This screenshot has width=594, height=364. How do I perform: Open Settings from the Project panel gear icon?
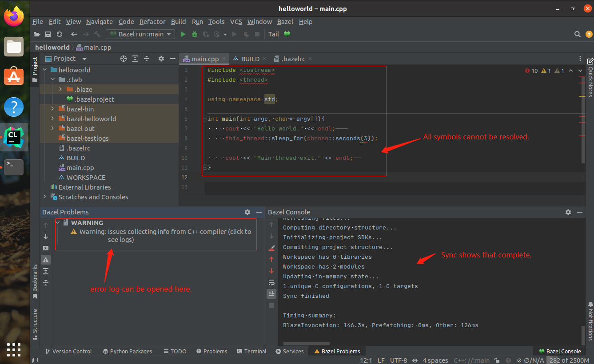click(x=161, y=58)
